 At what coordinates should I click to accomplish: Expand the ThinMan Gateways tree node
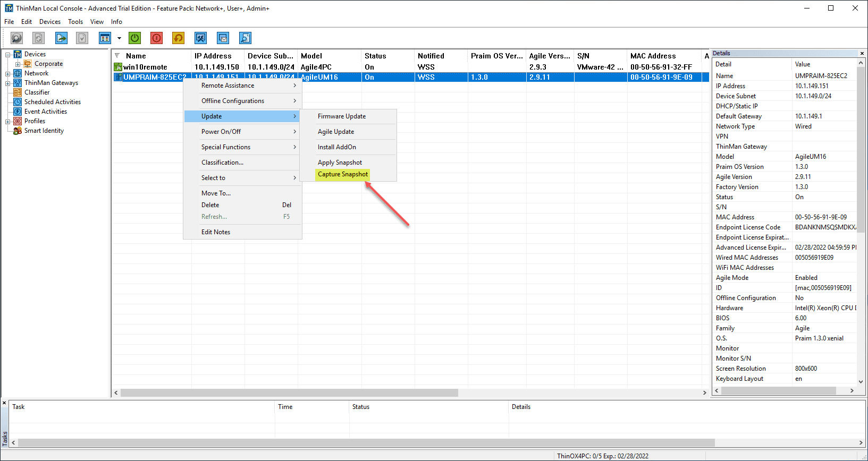point(8,83)
